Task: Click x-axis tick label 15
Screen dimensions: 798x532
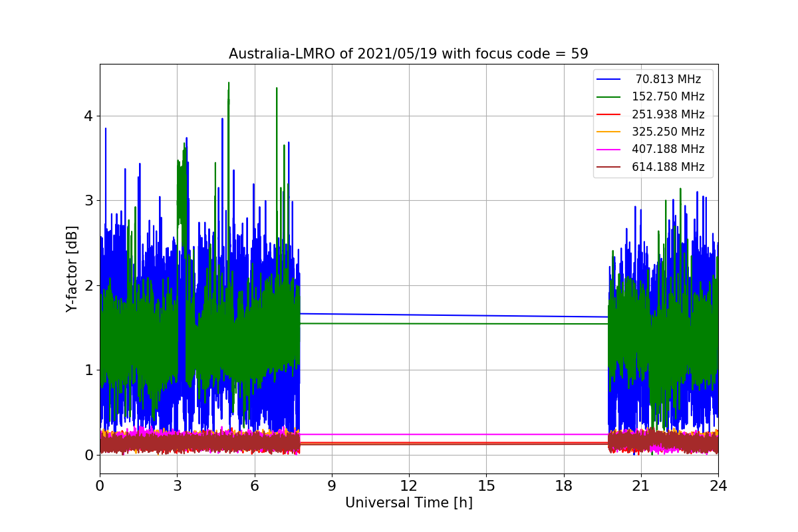Action: click(x=486, y=486)
